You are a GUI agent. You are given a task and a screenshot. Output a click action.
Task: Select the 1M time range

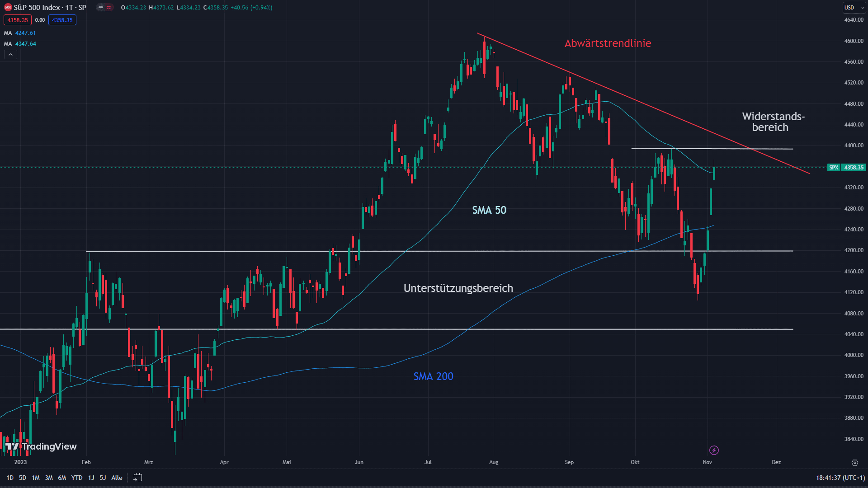[x=36, y=478]
